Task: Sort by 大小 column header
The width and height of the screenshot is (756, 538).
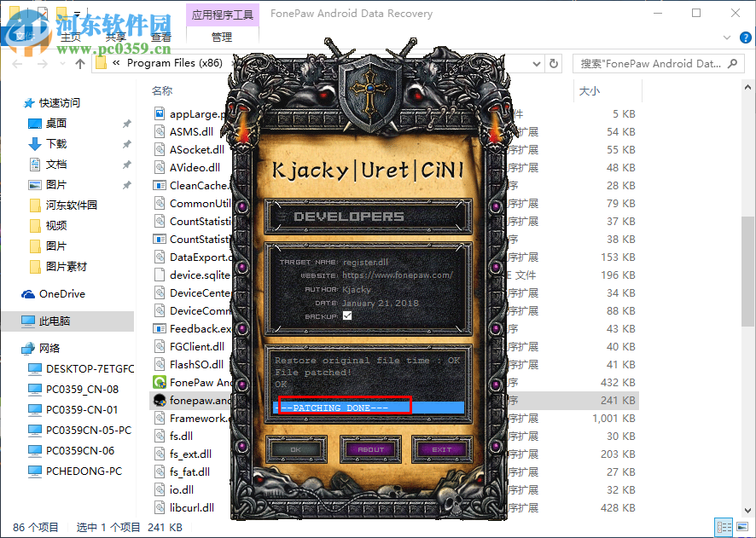Action: point(589,90)
